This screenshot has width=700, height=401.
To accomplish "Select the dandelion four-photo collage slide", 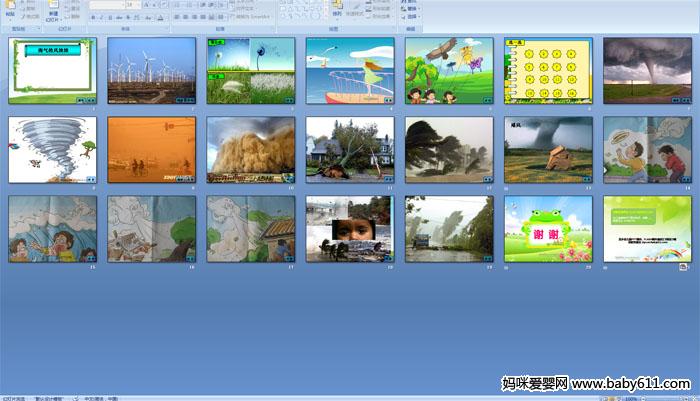I will pos(251,71).
